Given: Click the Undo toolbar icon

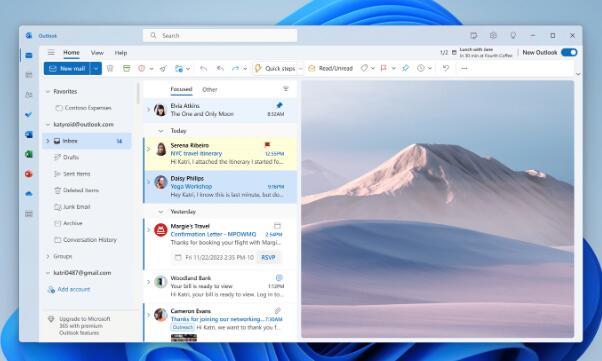Looking at the screenshot, I should point(445,68).
